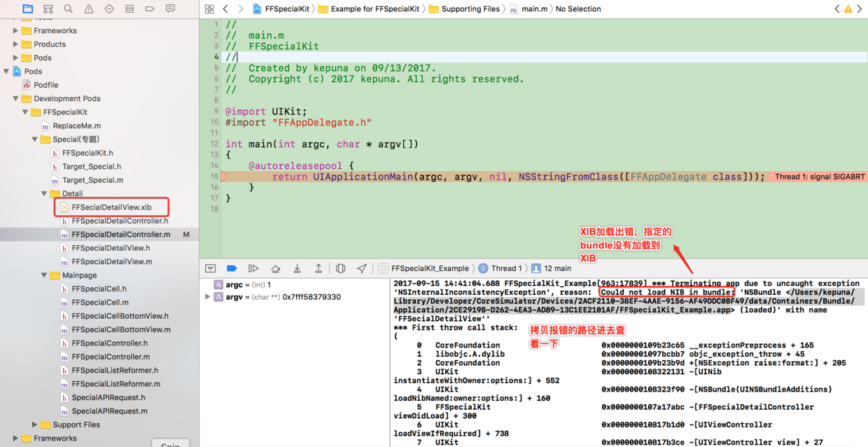Image resolution: width=868 pixels, height=447 pixels.
Task: Continue program execution
Action: tap(253, 268)
